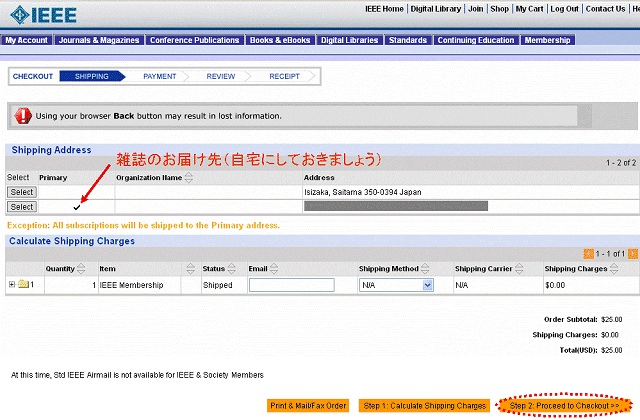Sort by Organization Name arrows
The image size is (640, 420).
[x=189, y=178]
